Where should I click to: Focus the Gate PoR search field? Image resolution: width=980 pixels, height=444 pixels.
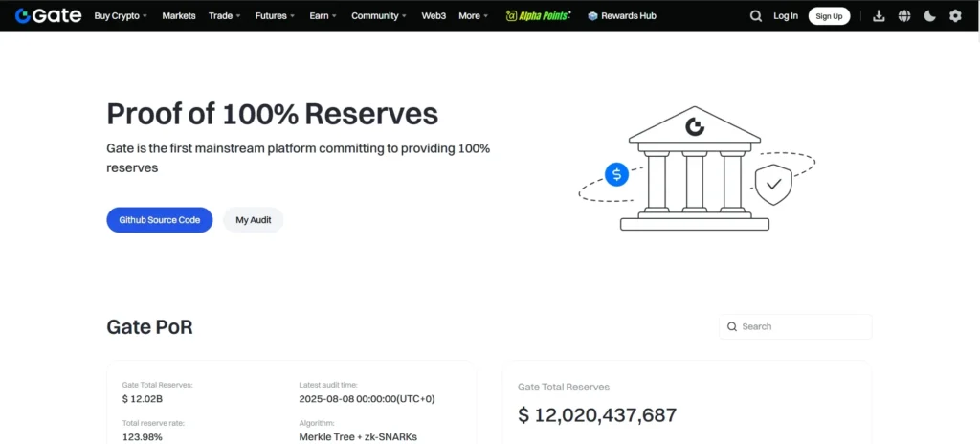click(795, 326)
